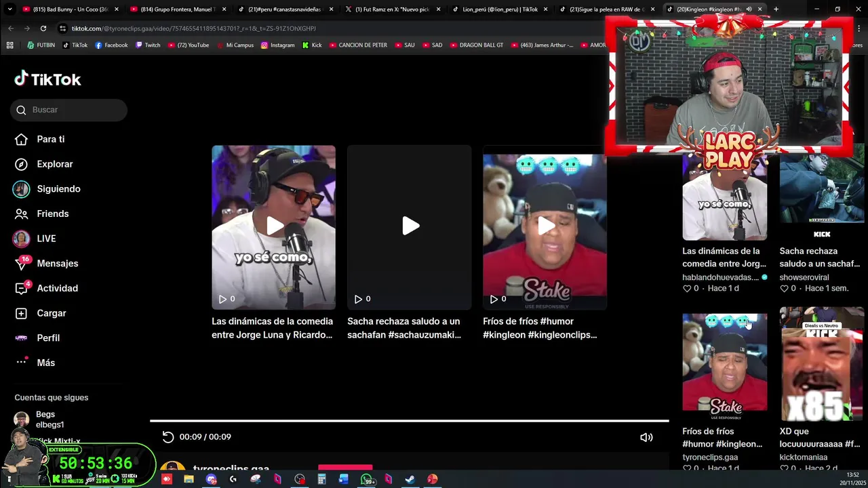Screen dimensions: 868x488
Task: Open the Facebook bookmark
Action: pyautogui.click(x=111, y=45)
